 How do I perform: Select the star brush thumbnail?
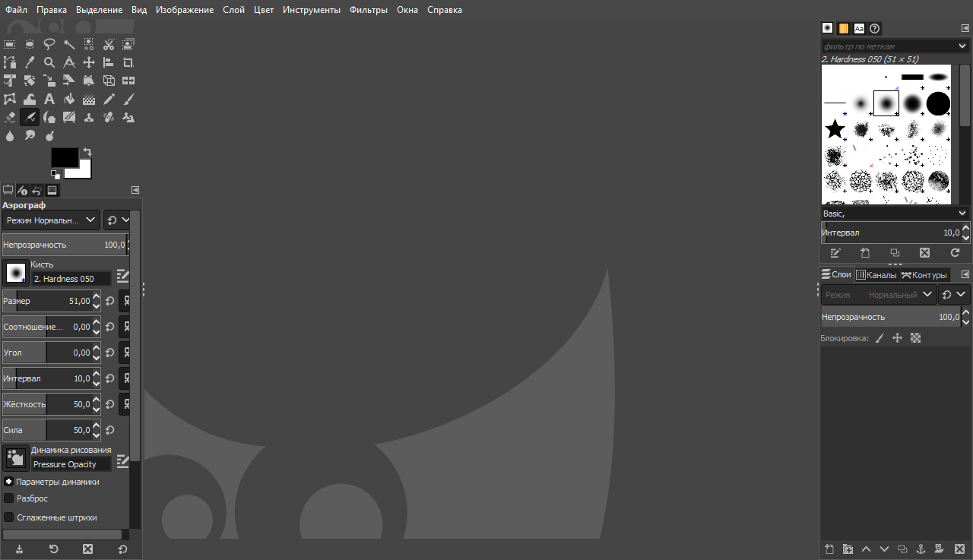click(835, 128)
